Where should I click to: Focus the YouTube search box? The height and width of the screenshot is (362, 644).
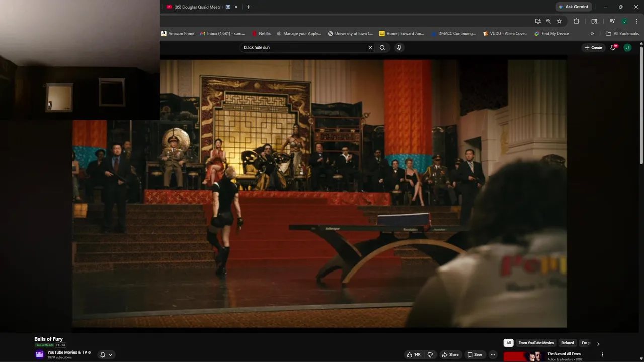304,48
